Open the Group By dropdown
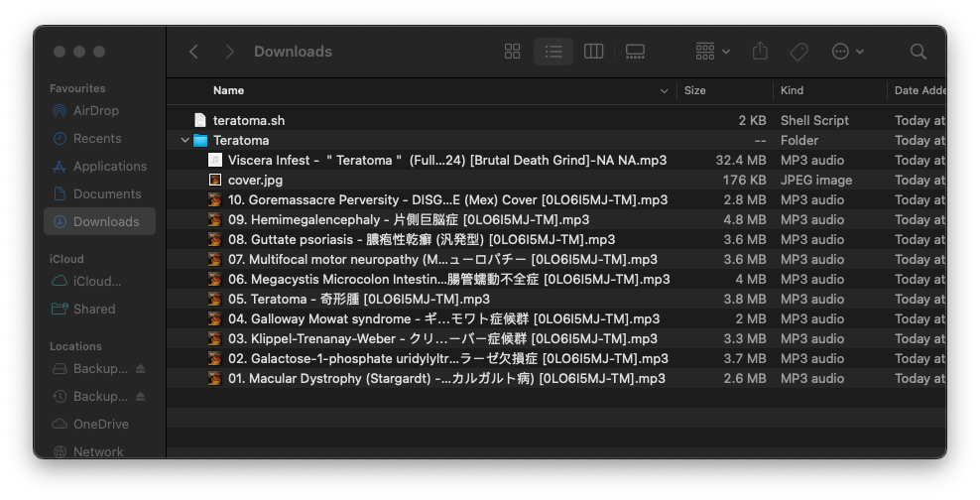 [x=712, y=52]
